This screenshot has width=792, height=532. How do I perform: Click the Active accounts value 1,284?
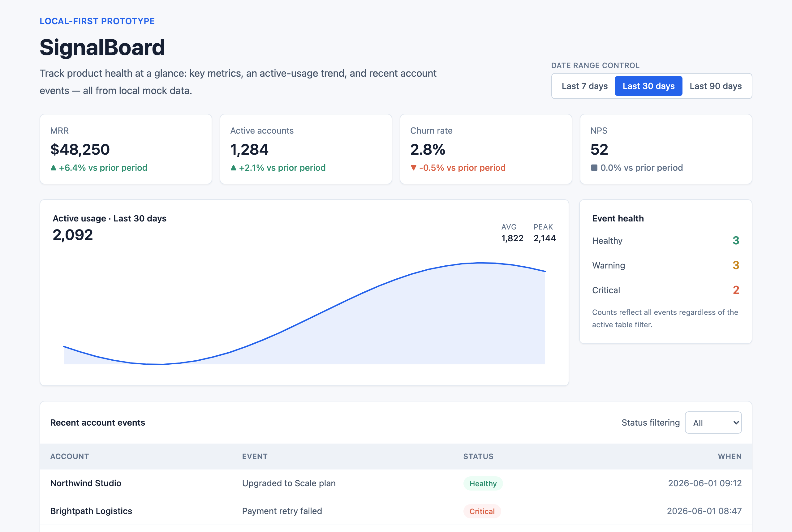click(249, 150)
